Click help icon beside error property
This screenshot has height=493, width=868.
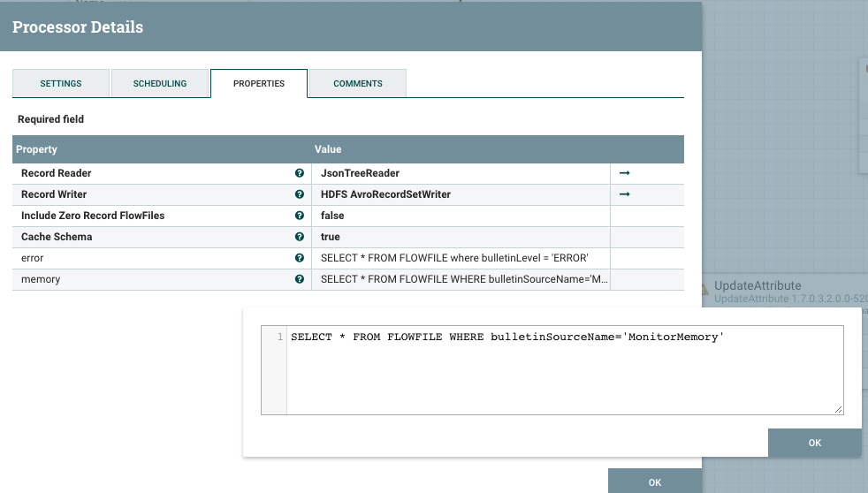pos(300,258)
